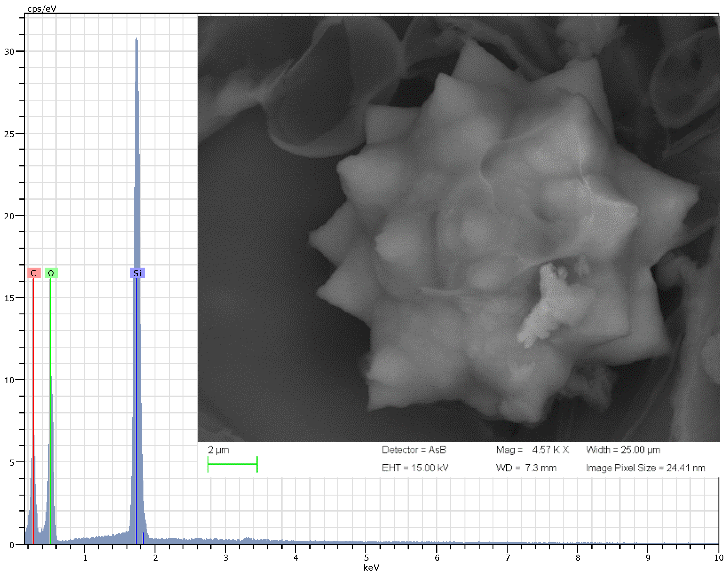
Task: Click the purple Si element label
Action: 137,273
